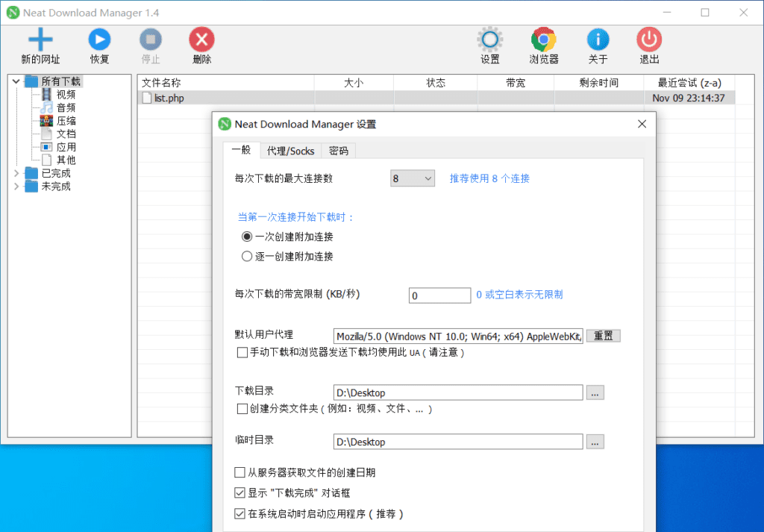This screenshot has height=532, width=764.
Task: Select 一次创建附加连接 radio button
Action: coord(247,237)
